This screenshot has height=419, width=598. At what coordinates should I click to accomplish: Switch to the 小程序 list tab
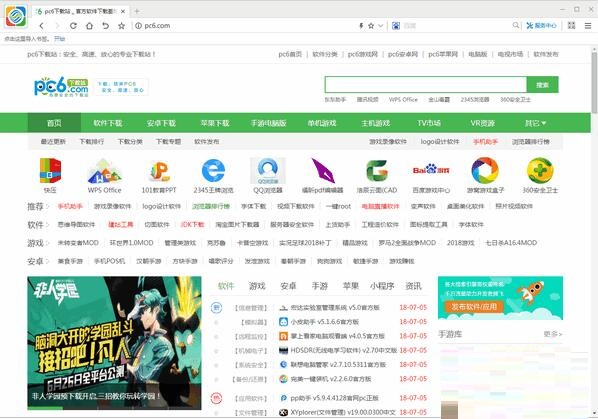[x=382, y=286]
